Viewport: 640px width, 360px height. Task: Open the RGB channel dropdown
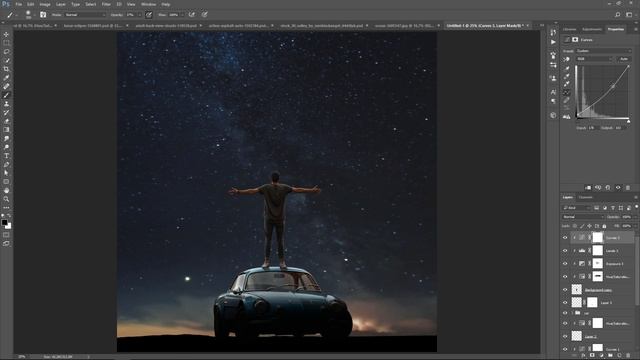594,59
